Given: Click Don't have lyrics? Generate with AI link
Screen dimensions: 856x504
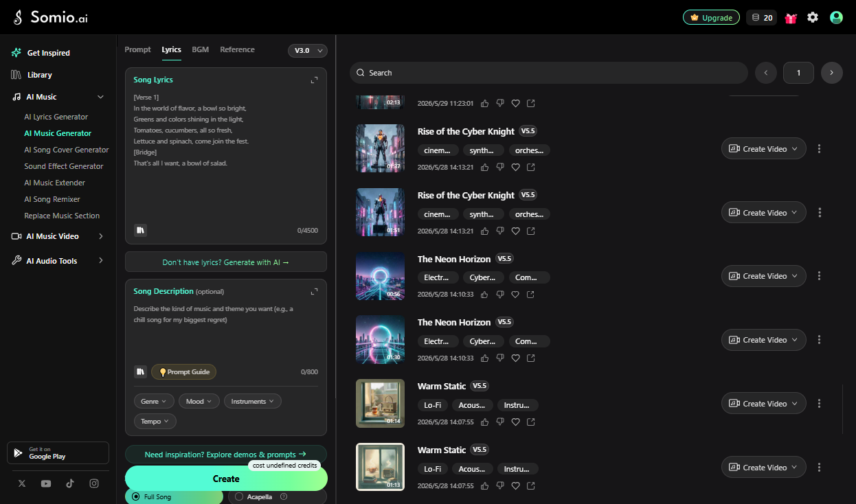Looking at the screenshot, I should [x=226, y=262].
